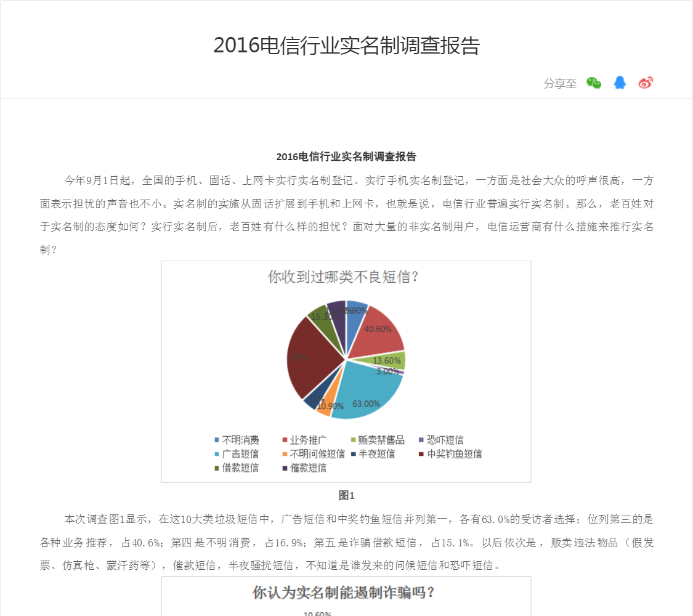Click the pie chart title 你收到过哪类不良短信?
The width and height of the screenshot is (693, 616).
click(x=343, y=277)
